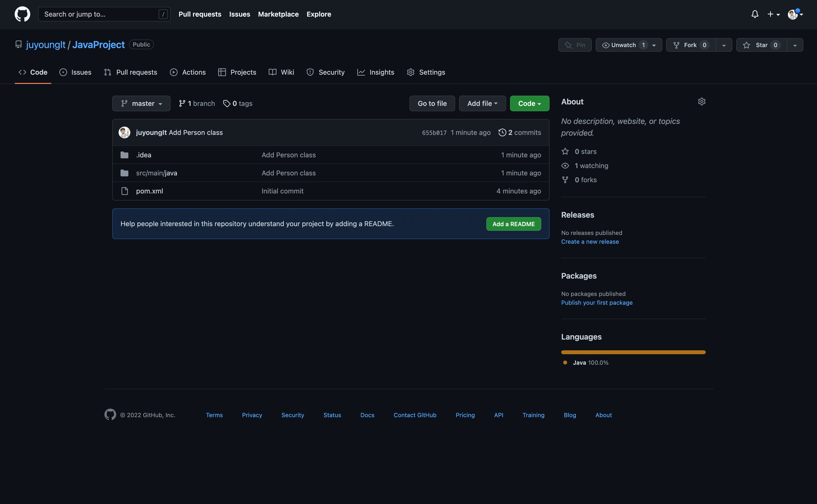817x504 pixels.
Task: Expand the green Code dropdown
Action: click(529, 104)
